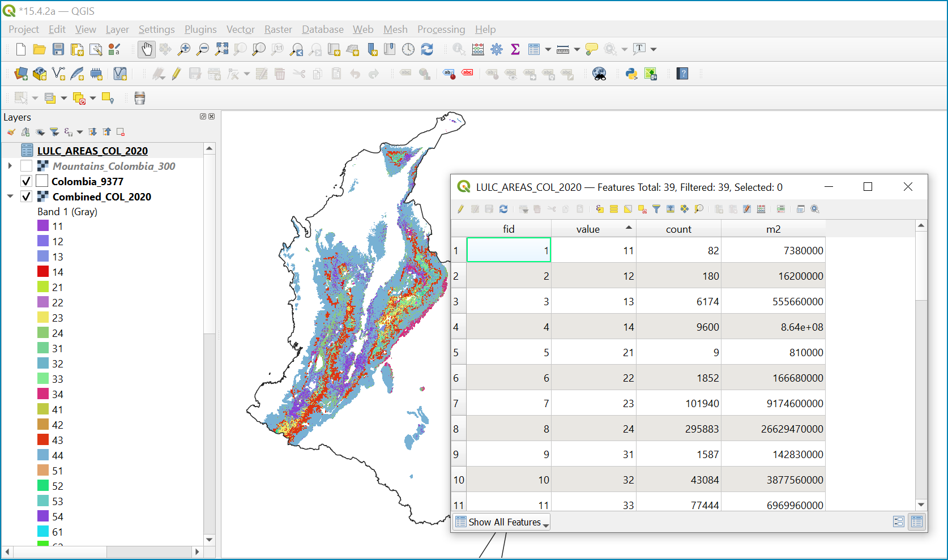Image resolution: width=948 pixels, height=560 pixels.
Task: Create a new GeoPackage layer
Action: [40, 74]
